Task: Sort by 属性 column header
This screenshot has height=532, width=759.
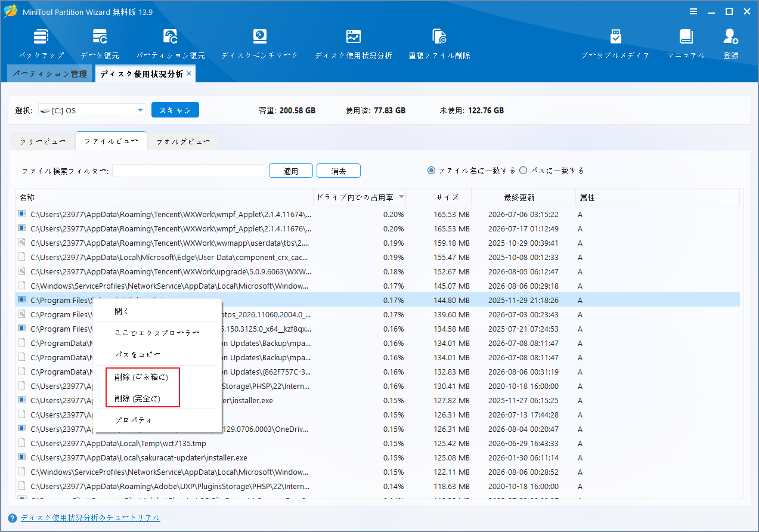Action: (x=657, y=197)
